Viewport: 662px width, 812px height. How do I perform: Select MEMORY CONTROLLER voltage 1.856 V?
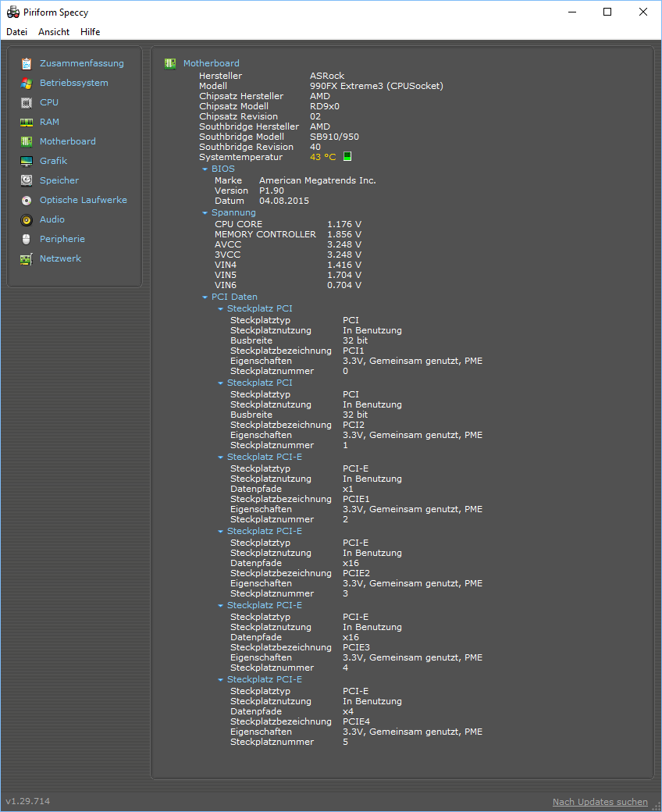pyautogui.click(x=344, y=234)
